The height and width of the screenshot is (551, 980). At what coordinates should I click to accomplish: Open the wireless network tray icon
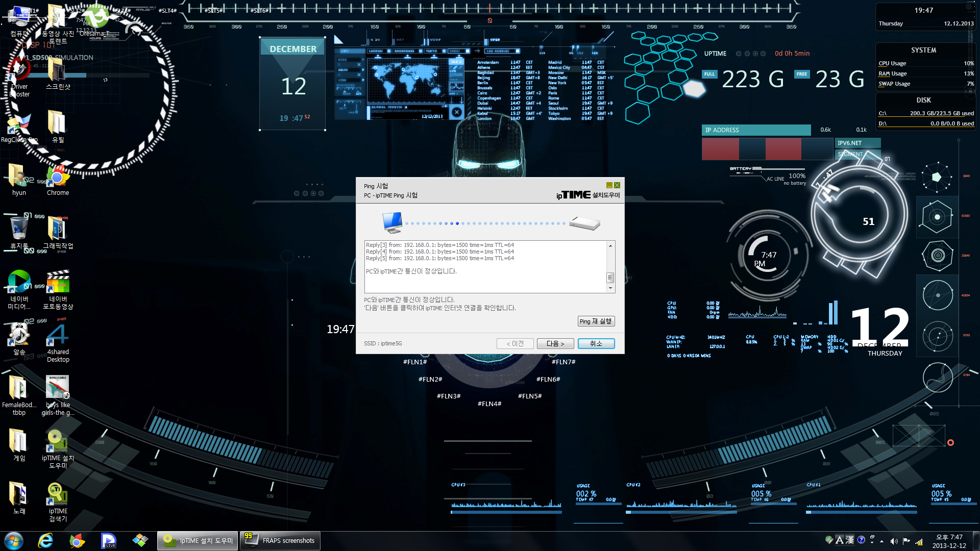pos(919,541)
